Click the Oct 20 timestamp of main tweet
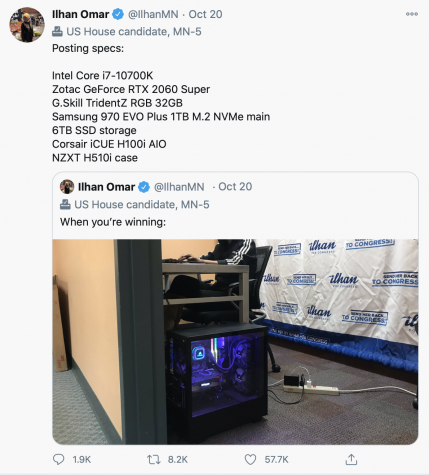 [205, 14]
